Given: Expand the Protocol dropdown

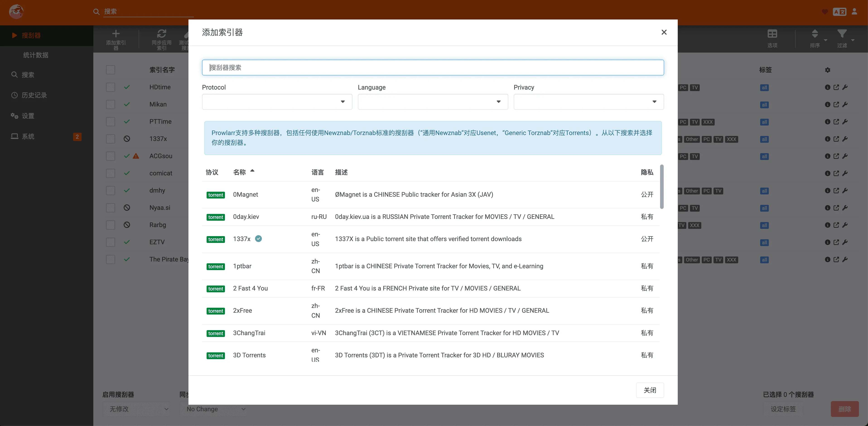Looking at the screenshot, I should click(x=277, y=102).
